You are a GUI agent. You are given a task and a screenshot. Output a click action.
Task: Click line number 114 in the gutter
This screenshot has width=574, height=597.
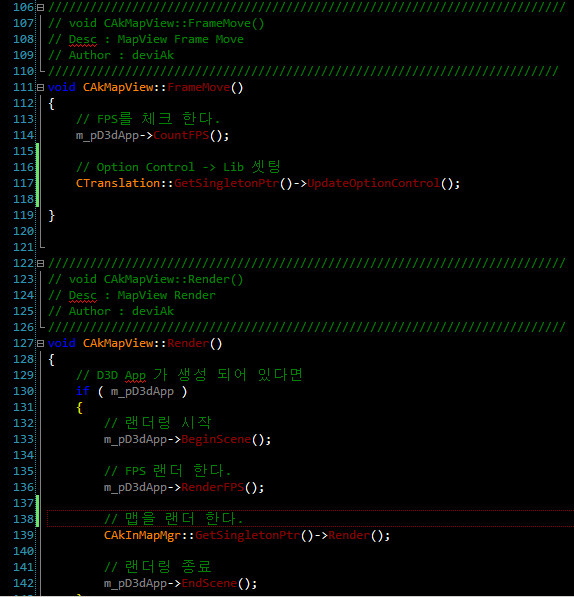[x=24, y=135]
